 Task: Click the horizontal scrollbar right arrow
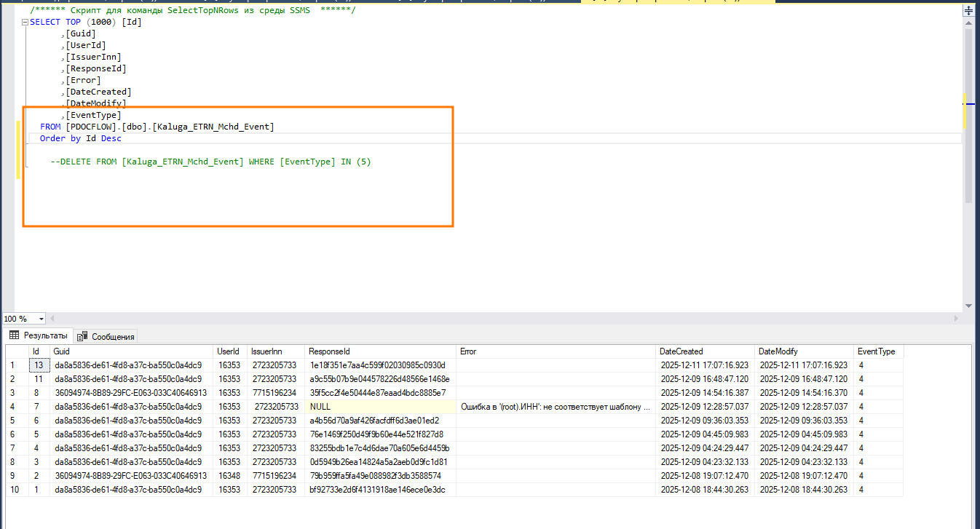956,319
